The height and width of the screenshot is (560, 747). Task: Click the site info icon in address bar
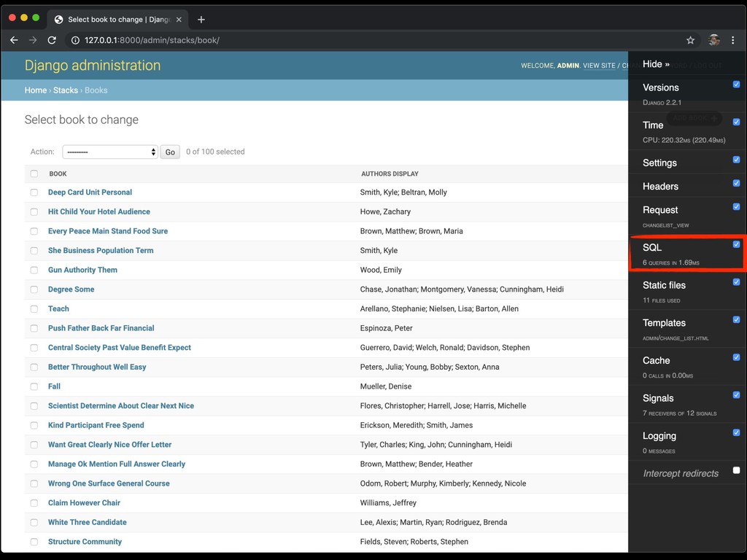[75, 40]
